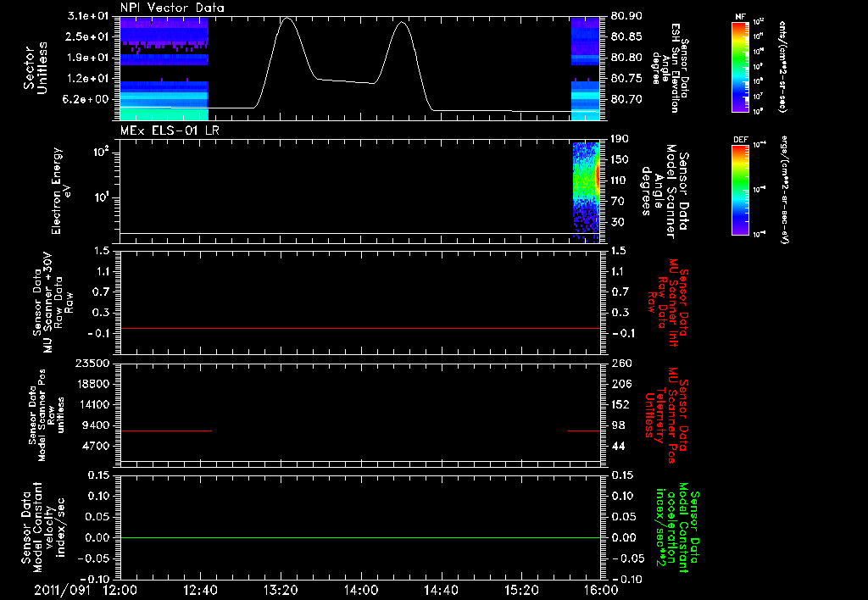Click the "23500" scanner position tick value
The width and height of the screenshot is (868, 600).
tap(92, 363)
